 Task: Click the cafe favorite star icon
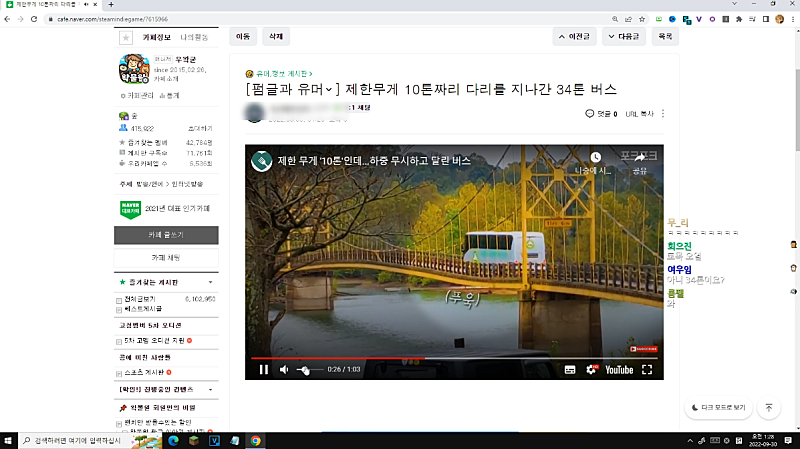pyautogui.click(x=126, y=37)
